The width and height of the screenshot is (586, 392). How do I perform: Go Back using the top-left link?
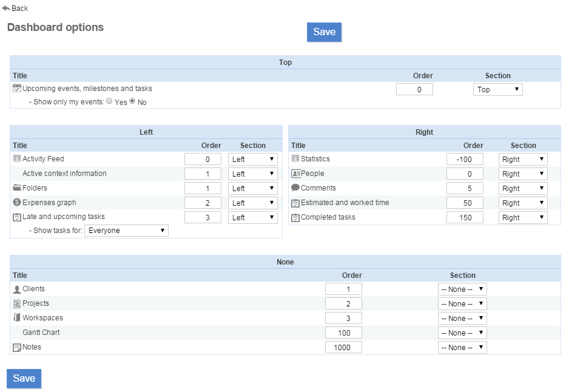tap(15, 8)
